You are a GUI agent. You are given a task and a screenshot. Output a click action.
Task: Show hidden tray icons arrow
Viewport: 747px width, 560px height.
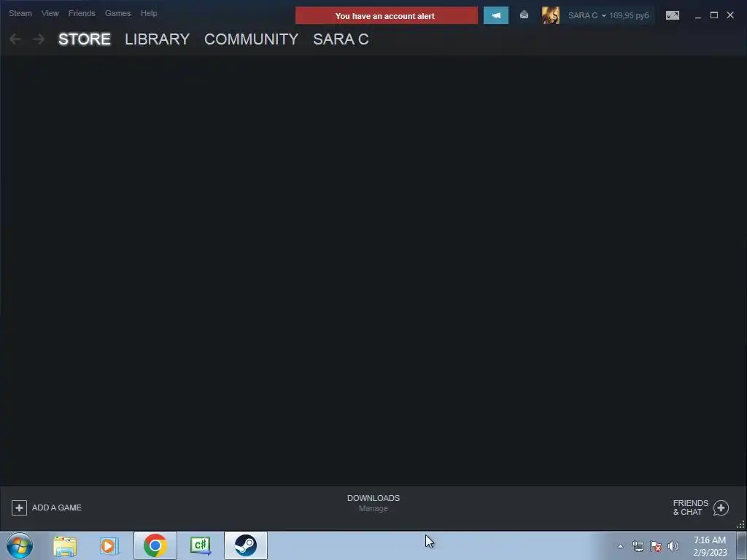click(620, 546)
